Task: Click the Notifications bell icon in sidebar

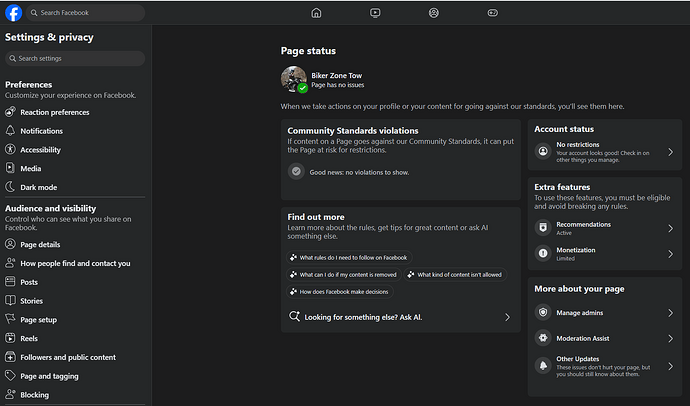Action: [x=10, y=131]
